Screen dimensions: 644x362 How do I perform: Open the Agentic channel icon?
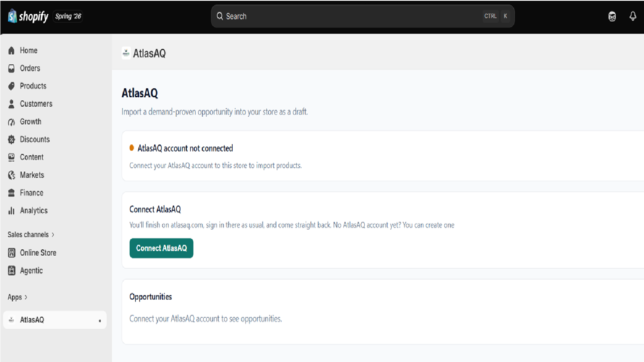pos(11,271)
